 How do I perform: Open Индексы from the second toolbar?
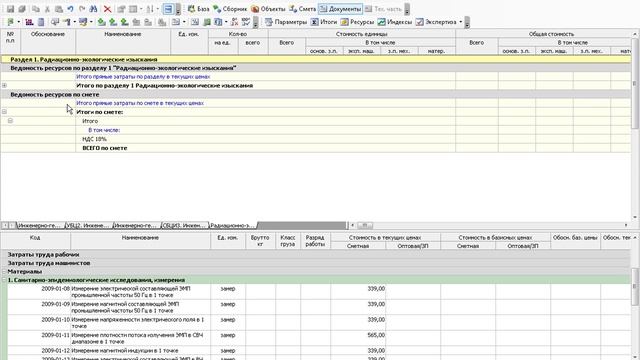[x=395, y=22]
